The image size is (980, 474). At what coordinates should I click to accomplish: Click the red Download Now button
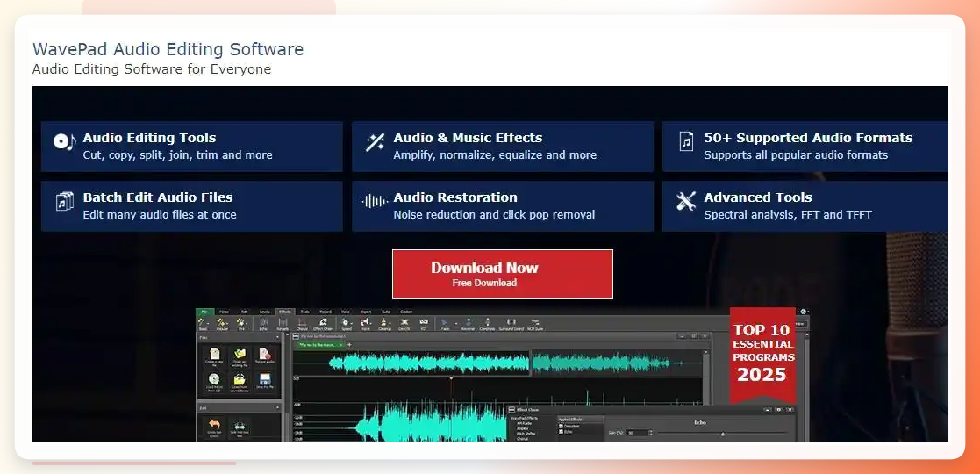503,274
